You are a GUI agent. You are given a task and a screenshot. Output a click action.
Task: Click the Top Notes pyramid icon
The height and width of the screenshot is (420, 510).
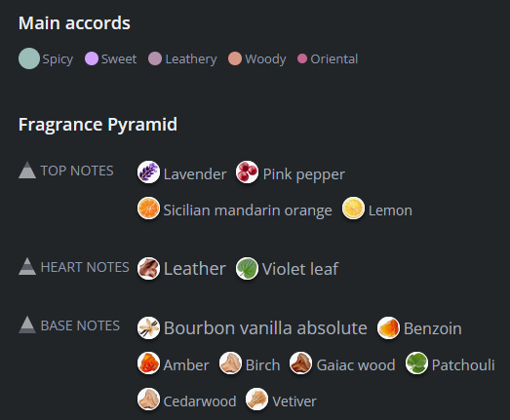coord(27,170)
